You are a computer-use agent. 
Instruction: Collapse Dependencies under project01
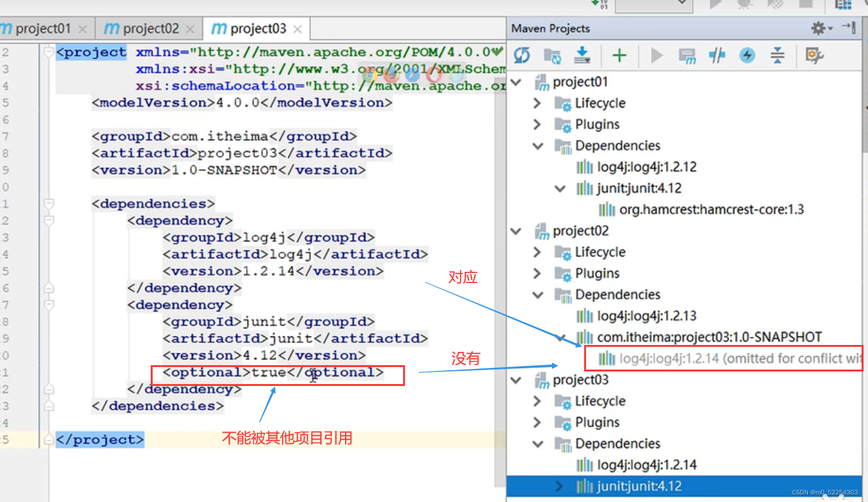click(x=537, y=146)
